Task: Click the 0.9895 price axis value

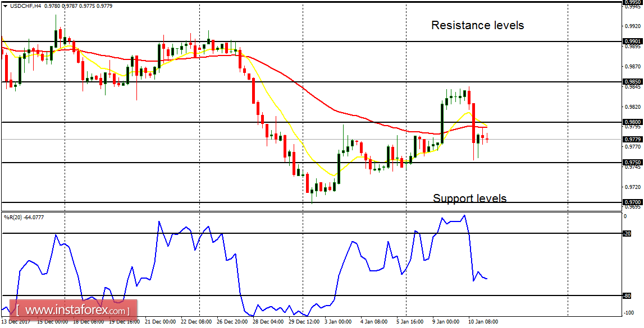Action: point(633,47)
